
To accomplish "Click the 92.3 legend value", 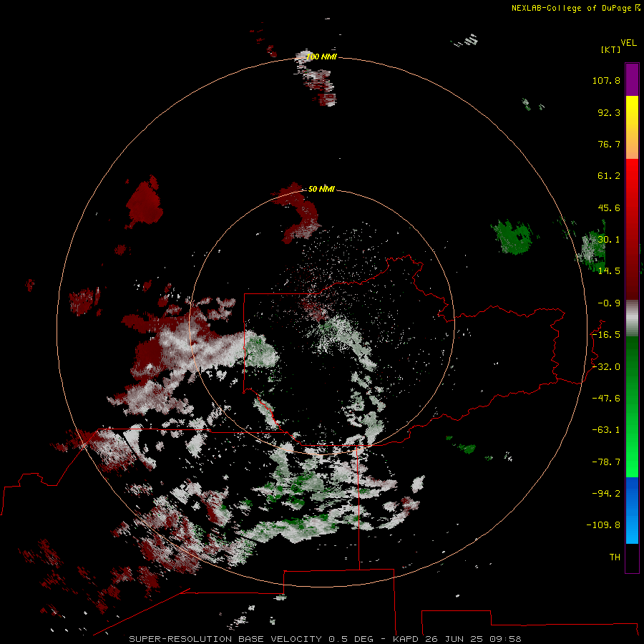I will tap(609, 112).
